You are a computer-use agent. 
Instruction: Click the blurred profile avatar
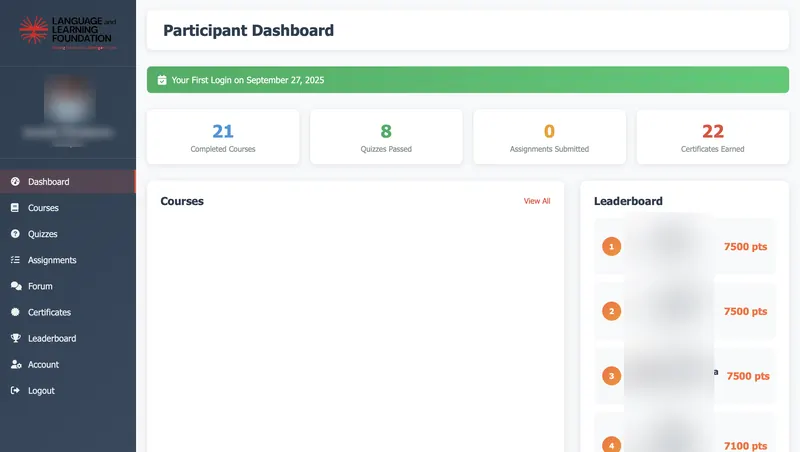point(69,99)
